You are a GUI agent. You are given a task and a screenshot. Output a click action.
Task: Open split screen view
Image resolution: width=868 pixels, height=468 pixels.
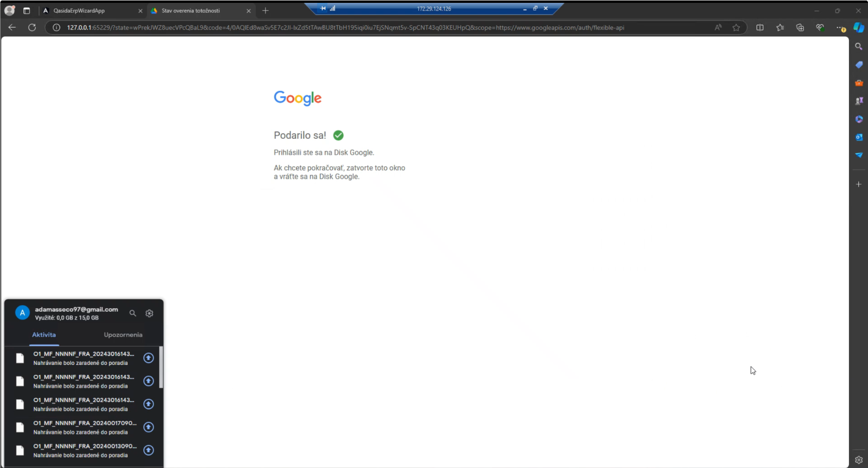point(760,28)
